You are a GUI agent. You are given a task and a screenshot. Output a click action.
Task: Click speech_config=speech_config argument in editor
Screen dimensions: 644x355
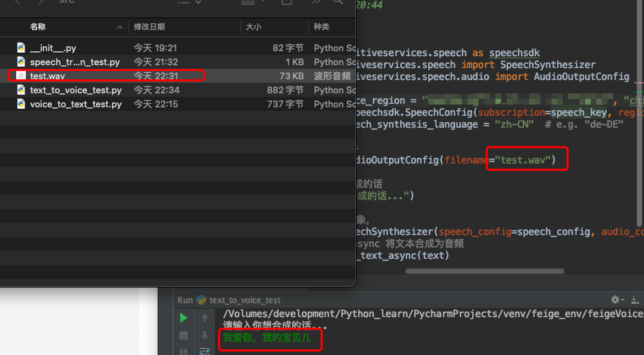[514, 232]
